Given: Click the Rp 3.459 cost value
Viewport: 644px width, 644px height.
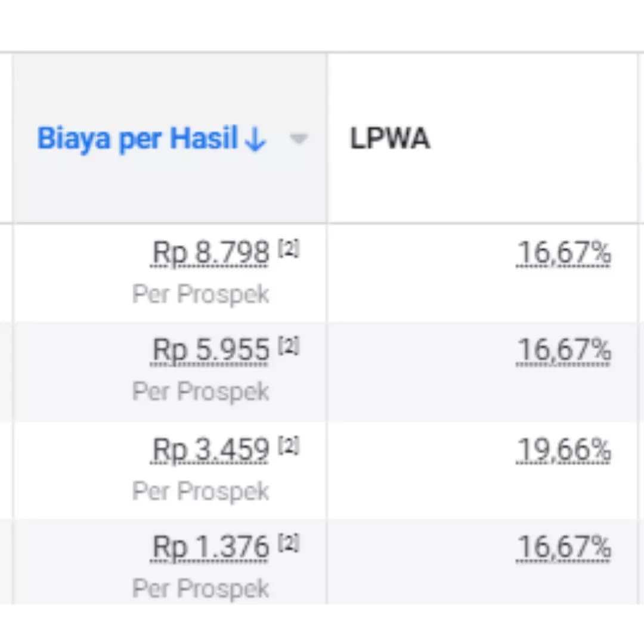Looking at the screenshot, I should 210,450.
